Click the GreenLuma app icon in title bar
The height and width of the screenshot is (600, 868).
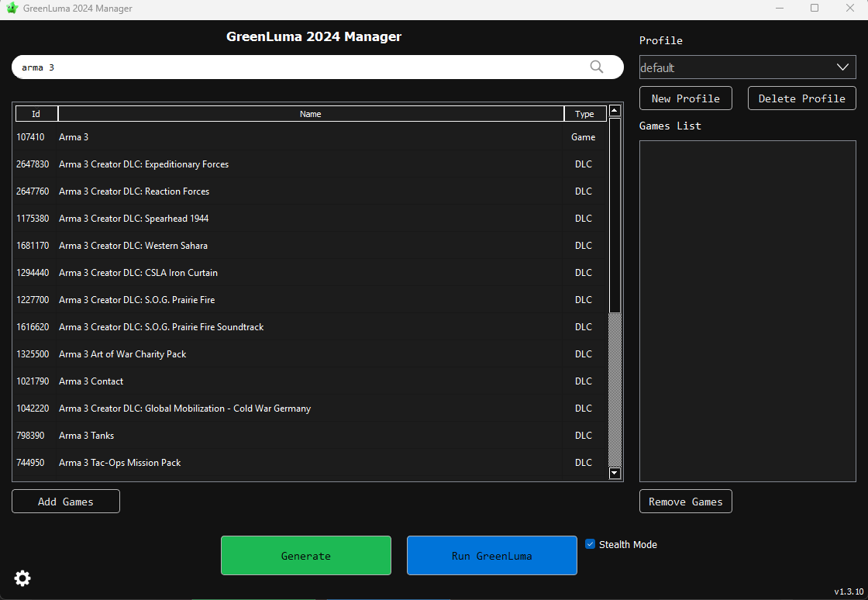point(12,9)
